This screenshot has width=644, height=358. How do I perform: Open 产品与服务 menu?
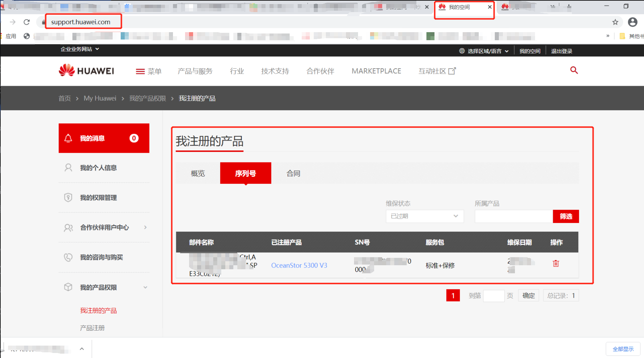point(195,71)
